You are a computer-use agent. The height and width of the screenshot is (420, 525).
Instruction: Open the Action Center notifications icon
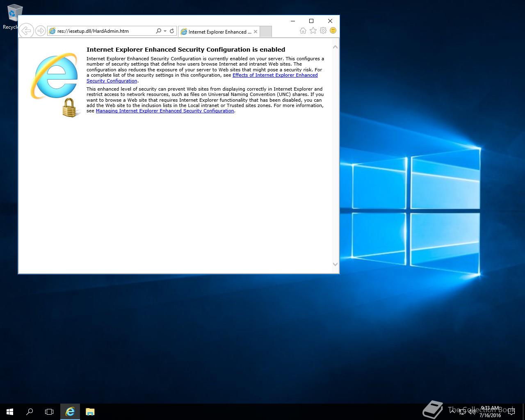(x=511, y=412)
